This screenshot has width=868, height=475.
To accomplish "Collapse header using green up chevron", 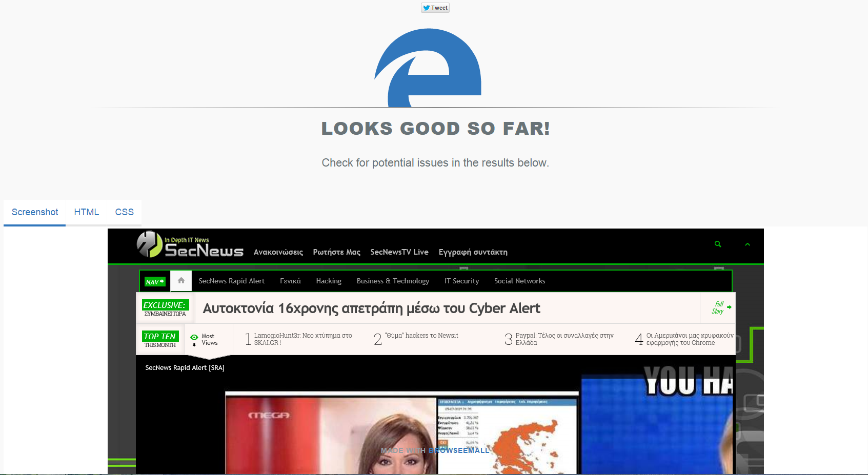I will 747,244.
